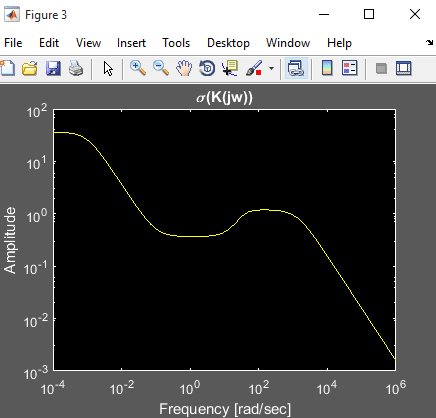Open the Insert menu
The image size is (436, 418).
131,43
